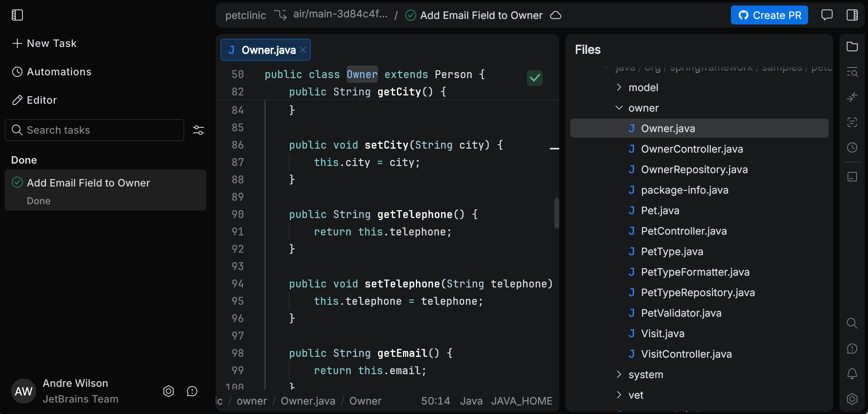
Task: Click the magnifier search icon in right rail
Action: pos(852,323)
